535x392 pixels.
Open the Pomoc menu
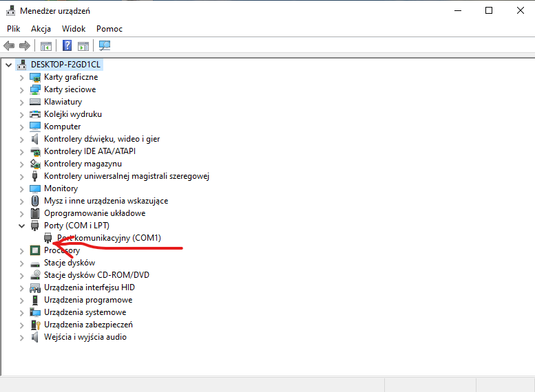[109, 29]
